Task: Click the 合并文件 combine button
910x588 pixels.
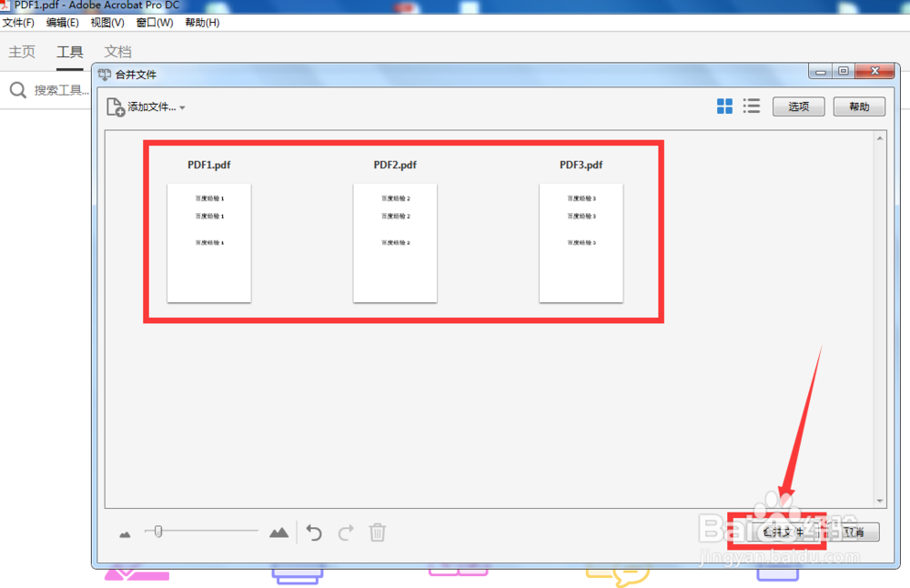Action: (x=783, y=532)
